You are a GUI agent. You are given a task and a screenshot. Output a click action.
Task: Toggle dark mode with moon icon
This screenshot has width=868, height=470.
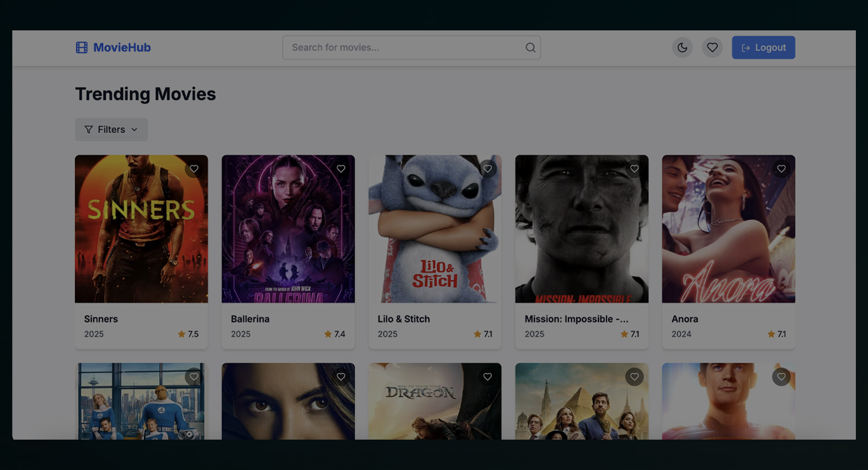click(683, 47)
